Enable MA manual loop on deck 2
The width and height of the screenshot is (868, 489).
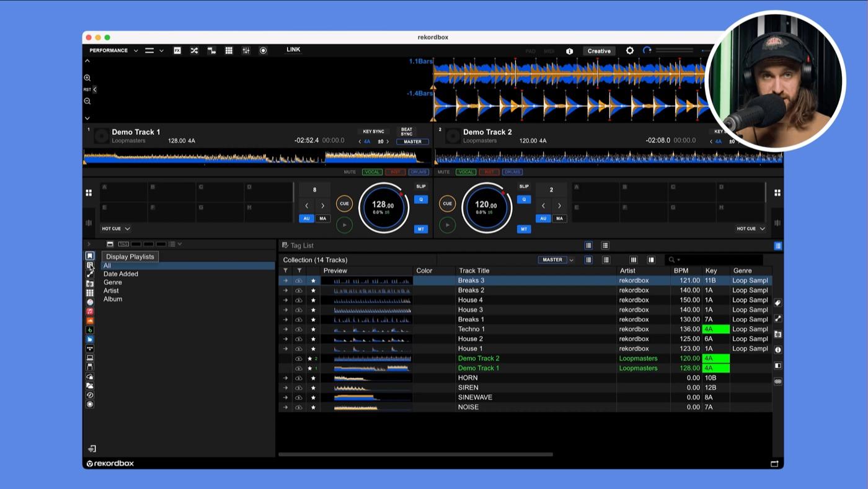pos(559,218)
